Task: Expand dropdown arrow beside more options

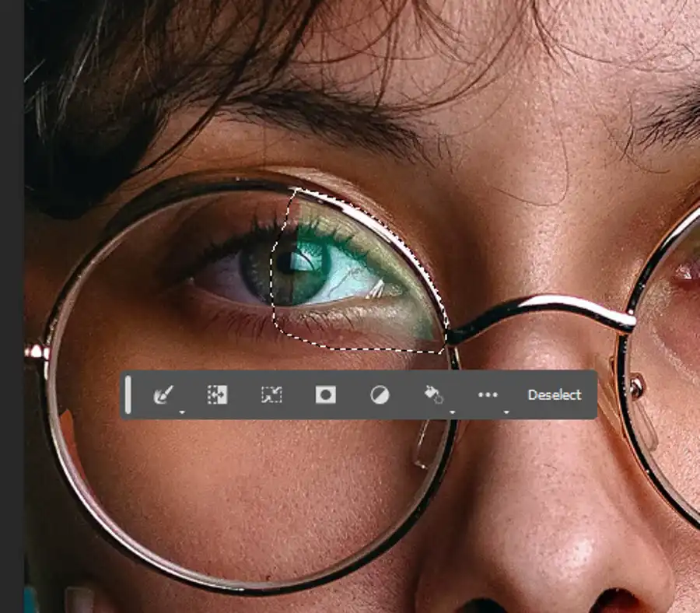Action: tap(506, 412)
